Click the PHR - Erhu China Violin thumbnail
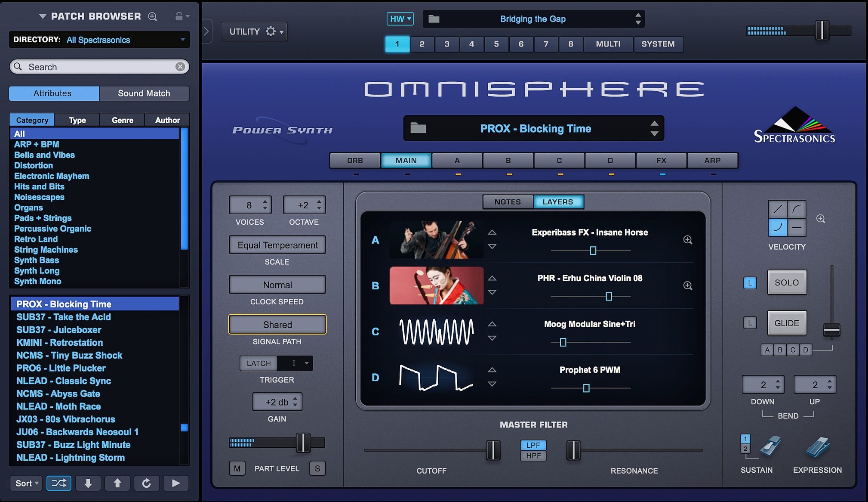Image resolution: width=868 pixels, height=502 pixels. [x=437, y=285]
